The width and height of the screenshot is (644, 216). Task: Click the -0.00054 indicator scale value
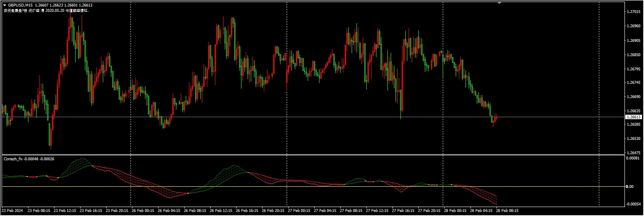point(633,204)
